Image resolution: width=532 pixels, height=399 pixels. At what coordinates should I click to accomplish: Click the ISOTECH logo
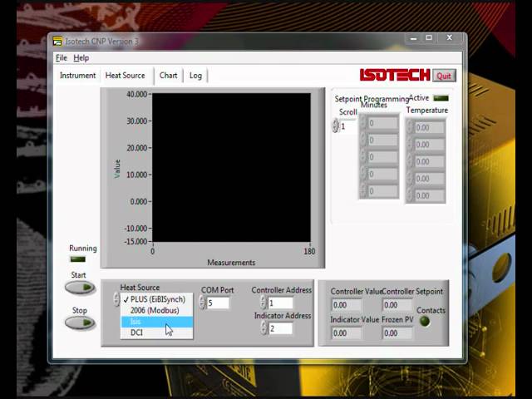click(395, 75)
